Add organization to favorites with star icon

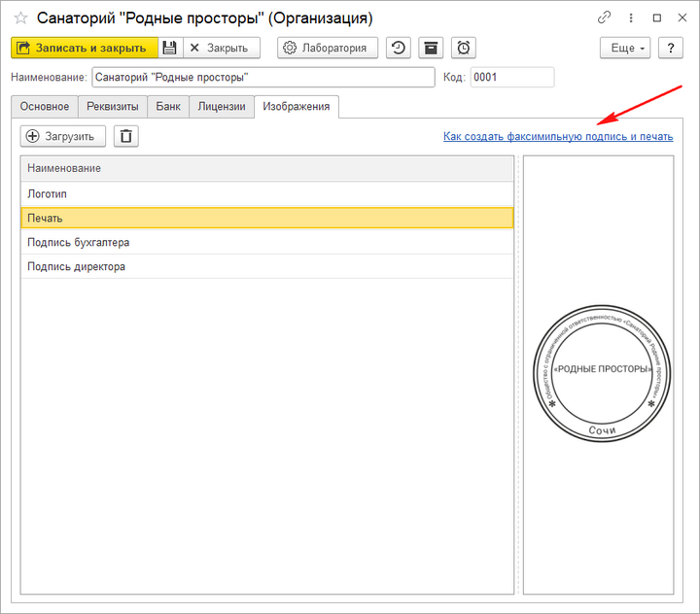[20, 18]
